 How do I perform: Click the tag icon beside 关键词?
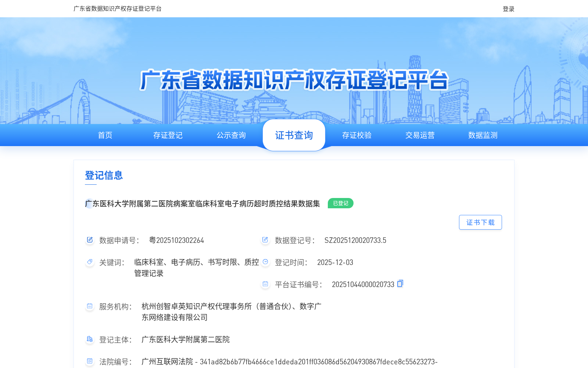point(90,262)
